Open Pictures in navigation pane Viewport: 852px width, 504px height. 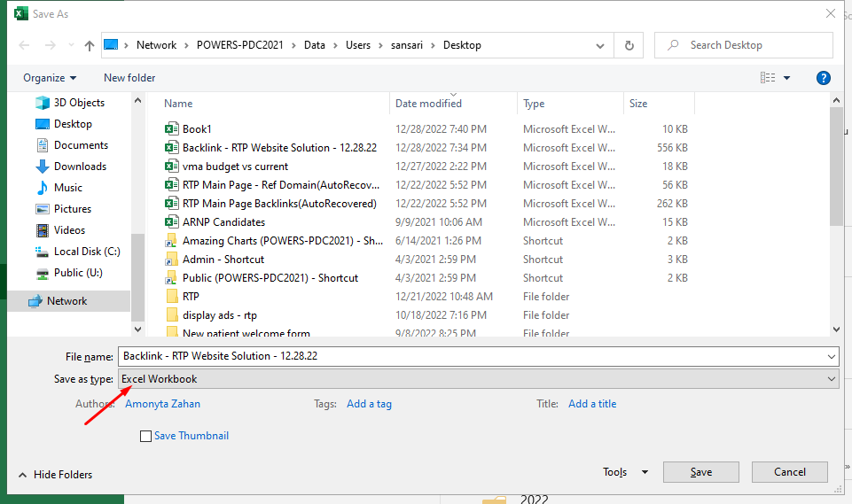click(63, 208)
